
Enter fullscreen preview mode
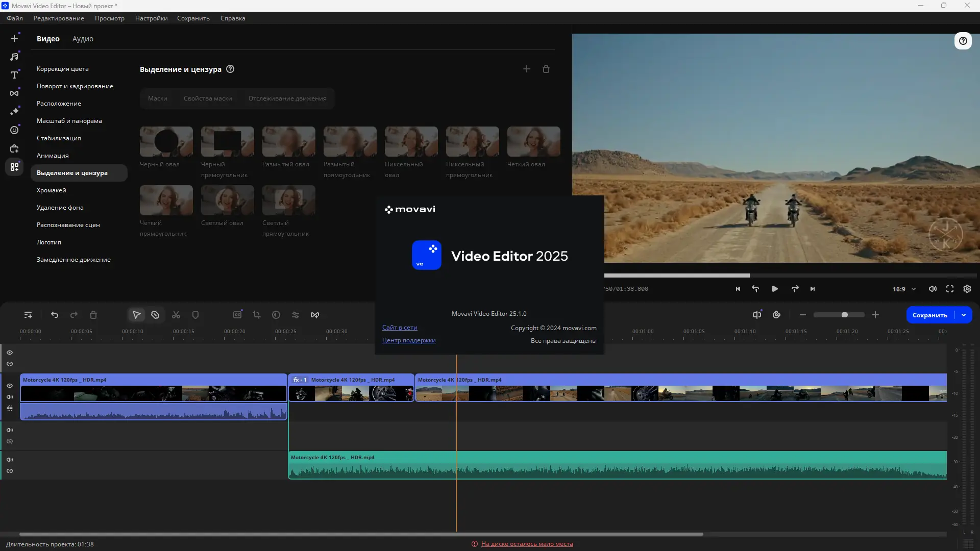click(950, 289)
